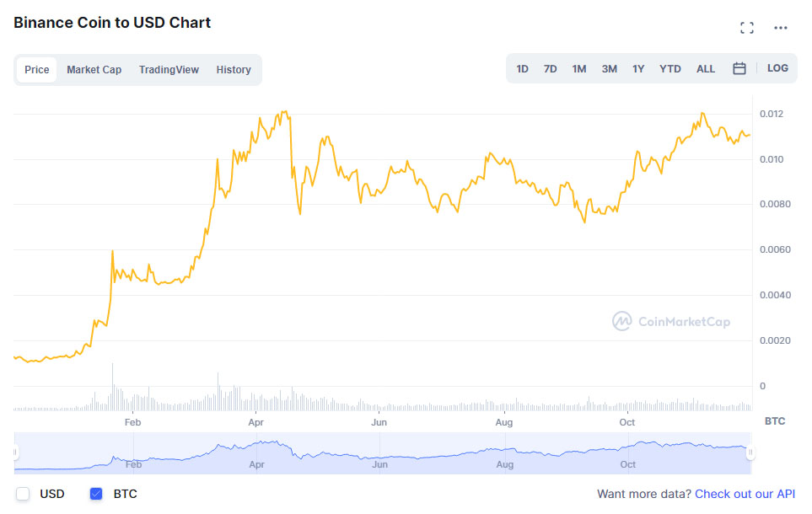Uncheck the BTC checkbox
Viewport: 812px width, 514px height.
(x=96, y=494)
